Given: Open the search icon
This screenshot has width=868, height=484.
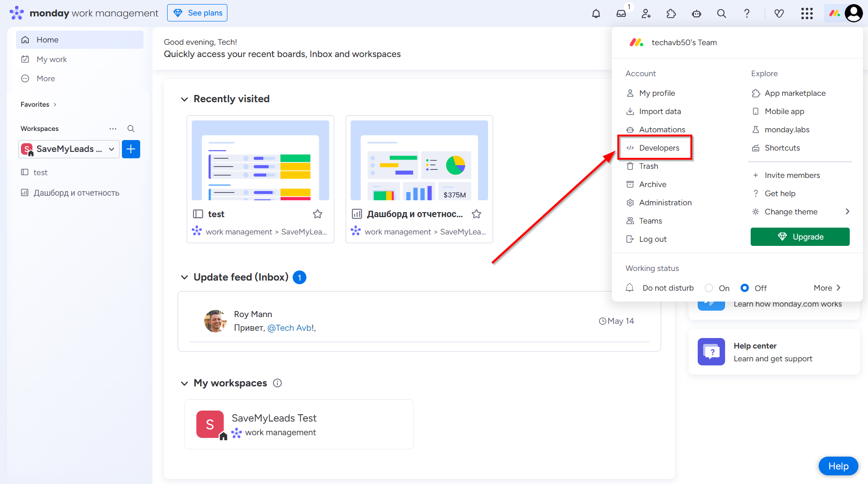Looking at the screenshot, I should 721,14.
